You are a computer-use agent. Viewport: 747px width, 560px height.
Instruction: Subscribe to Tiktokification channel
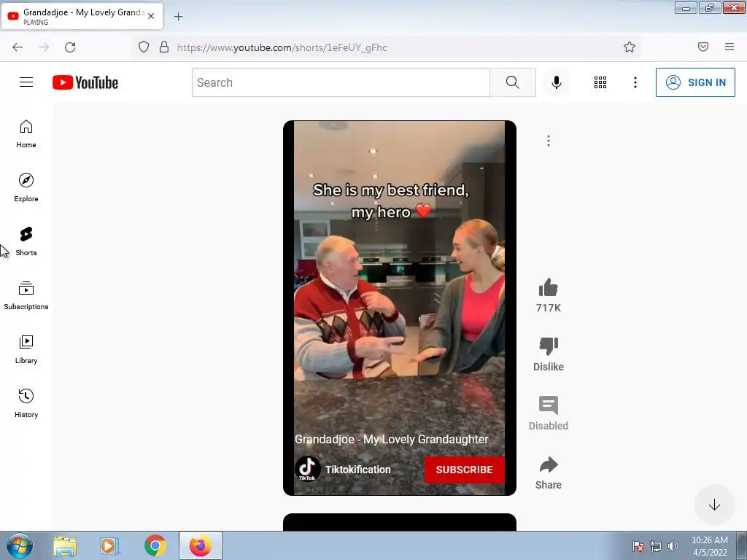tap(464, 470)
